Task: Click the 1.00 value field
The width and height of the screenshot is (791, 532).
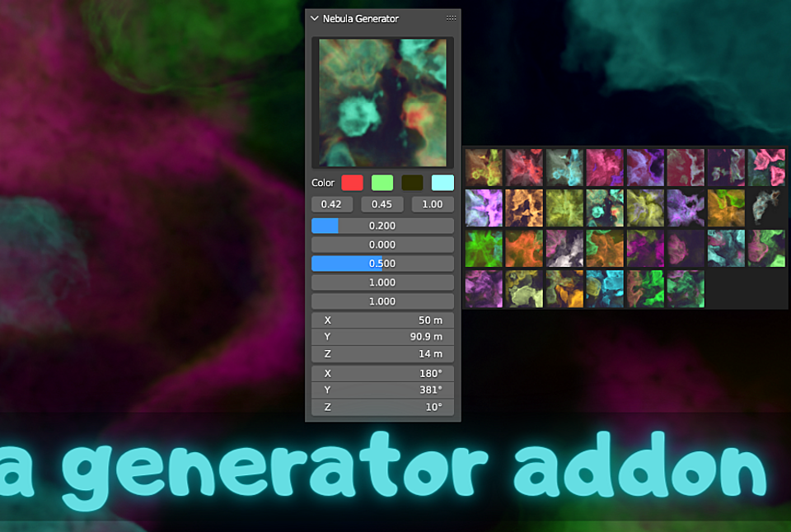Action: [x=433, y=203]
